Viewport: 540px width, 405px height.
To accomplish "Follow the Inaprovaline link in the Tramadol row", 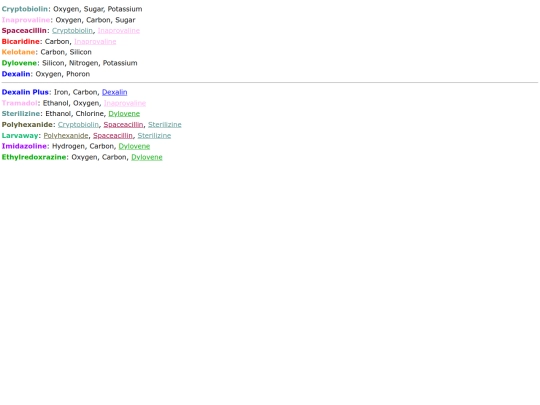I will [125, 103].
